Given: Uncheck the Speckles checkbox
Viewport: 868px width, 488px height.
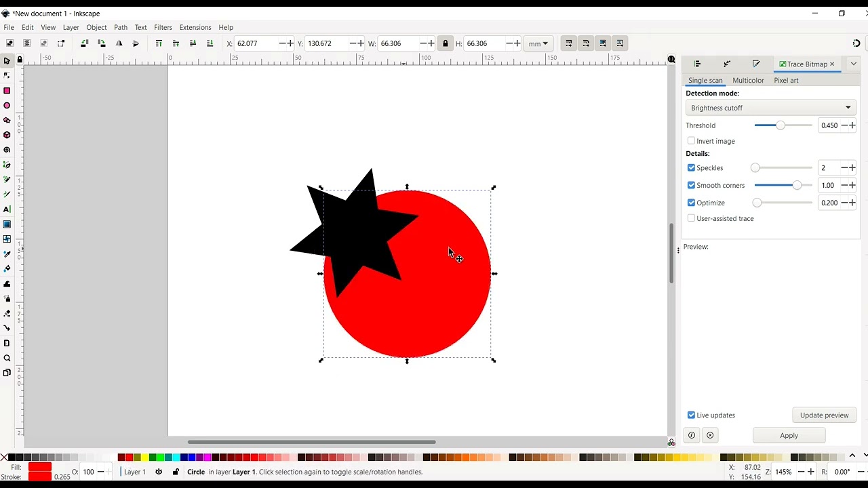Looking at the screenshot, I should 691,167.
